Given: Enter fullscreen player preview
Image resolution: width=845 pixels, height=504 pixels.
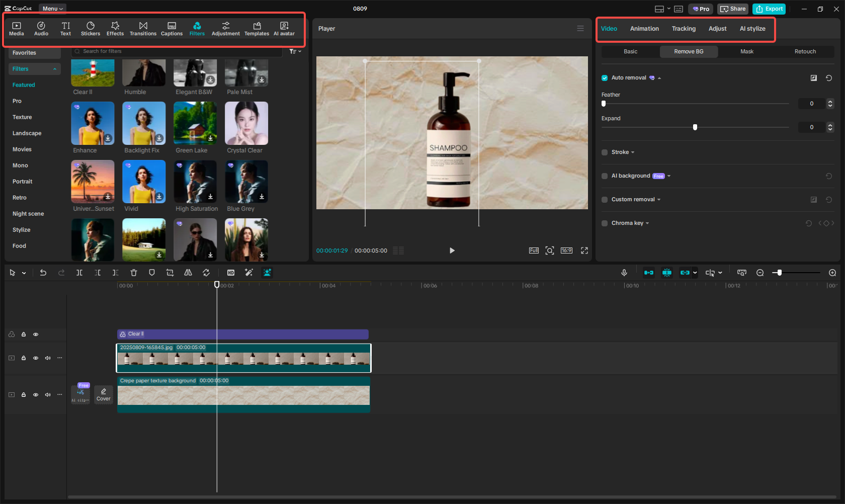Looking at the screenshot, I should point(584,250).
